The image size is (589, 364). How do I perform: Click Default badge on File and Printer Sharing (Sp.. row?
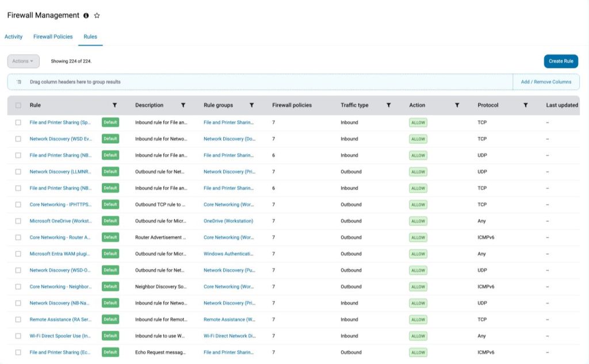[110, 122]
